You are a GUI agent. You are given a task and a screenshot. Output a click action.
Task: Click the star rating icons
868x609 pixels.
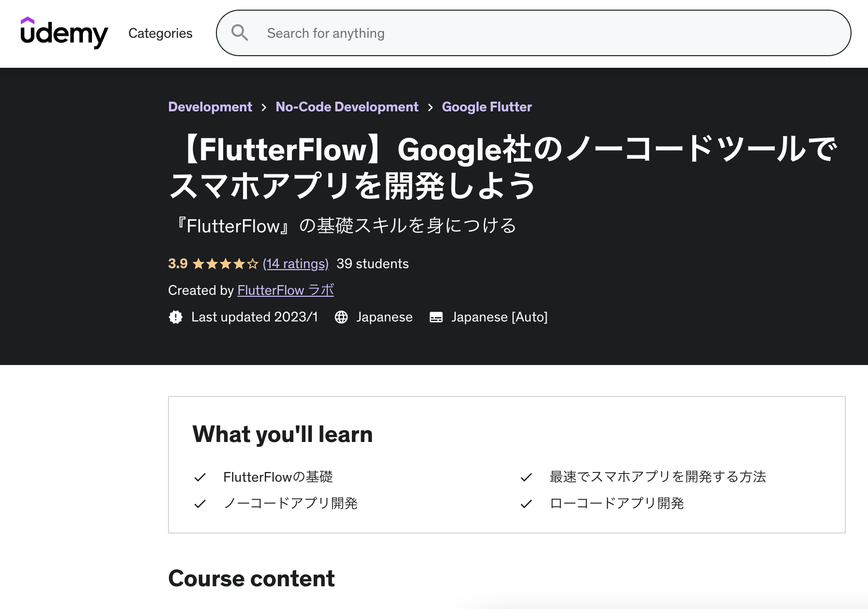[x=226, y=264]
